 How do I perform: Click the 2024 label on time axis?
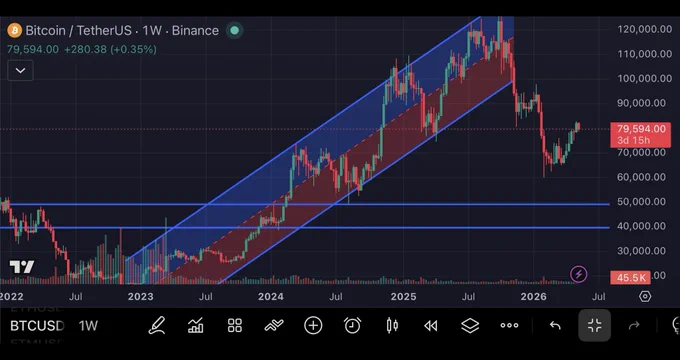tap(271, 297)
